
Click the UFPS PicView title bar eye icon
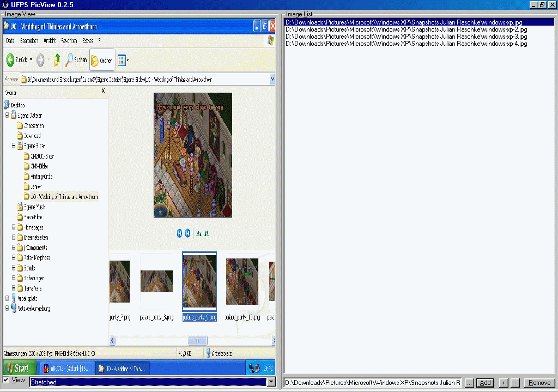pos(5,4)
